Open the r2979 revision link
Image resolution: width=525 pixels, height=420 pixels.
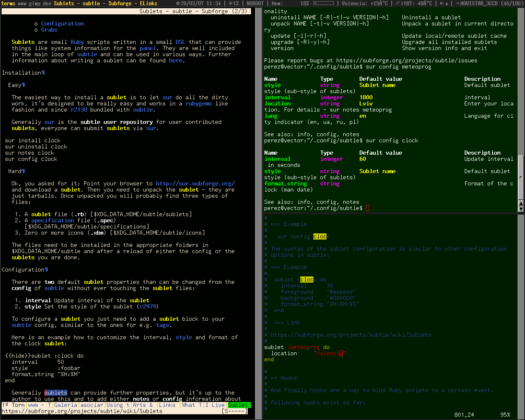(x=148, y=306)
